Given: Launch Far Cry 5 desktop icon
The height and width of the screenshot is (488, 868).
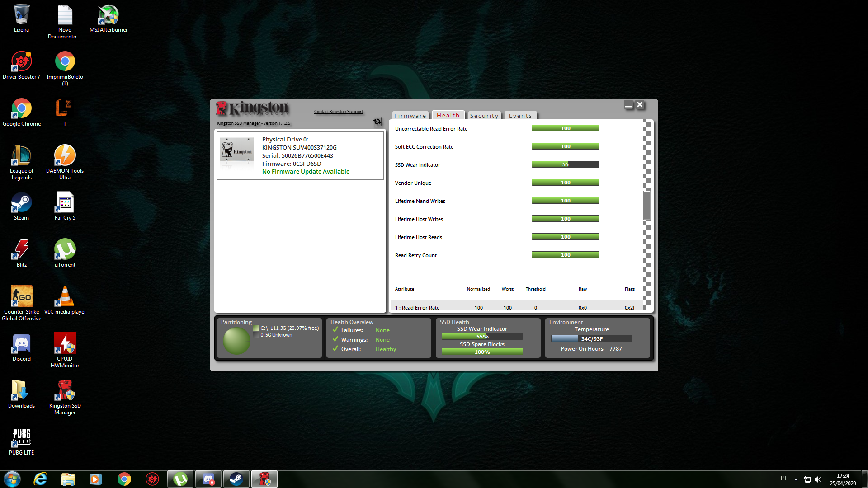Looking at the screenshot, I should (65, 206).
